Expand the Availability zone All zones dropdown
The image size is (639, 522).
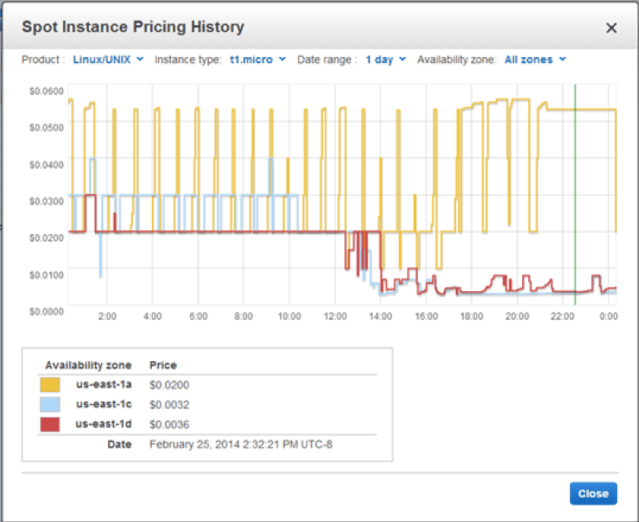coord(535,59)
